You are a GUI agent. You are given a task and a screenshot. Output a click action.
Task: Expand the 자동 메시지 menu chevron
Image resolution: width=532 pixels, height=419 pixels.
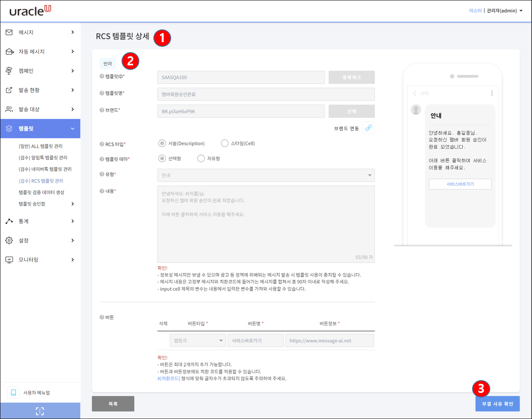73,52
